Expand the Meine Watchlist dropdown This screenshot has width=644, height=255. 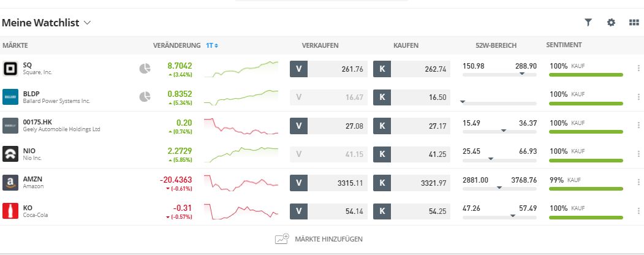point(87,23)
